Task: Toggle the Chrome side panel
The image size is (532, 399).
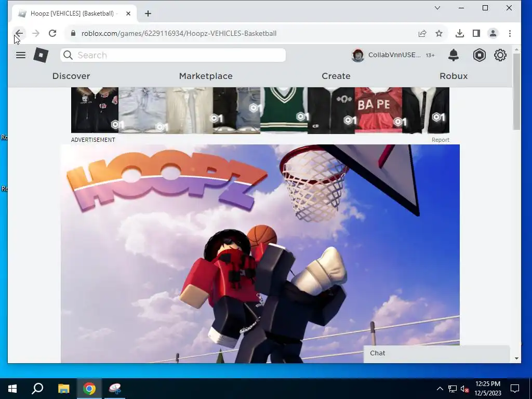Action: point(476,33)
